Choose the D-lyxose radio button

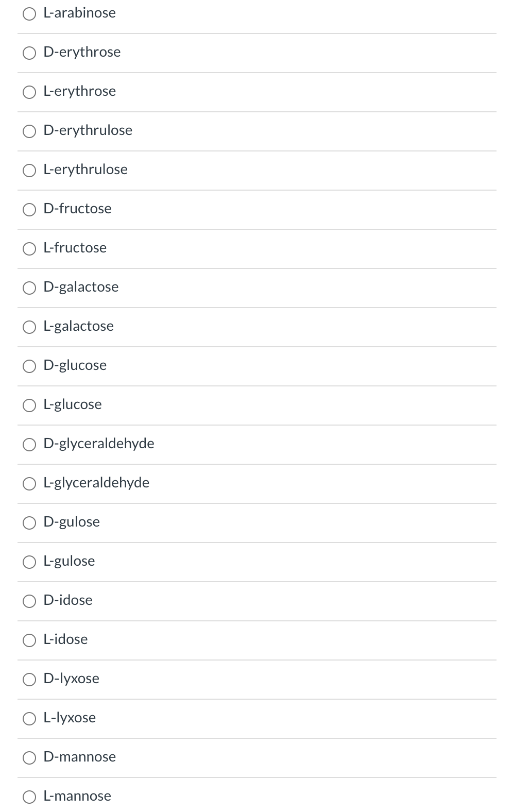pyautogui.click(x=29, y=679)
